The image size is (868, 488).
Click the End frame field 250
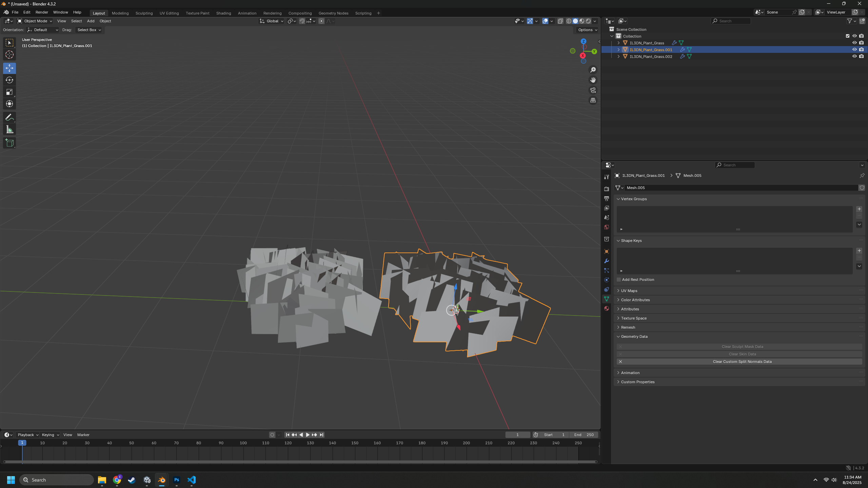(584, 435)
